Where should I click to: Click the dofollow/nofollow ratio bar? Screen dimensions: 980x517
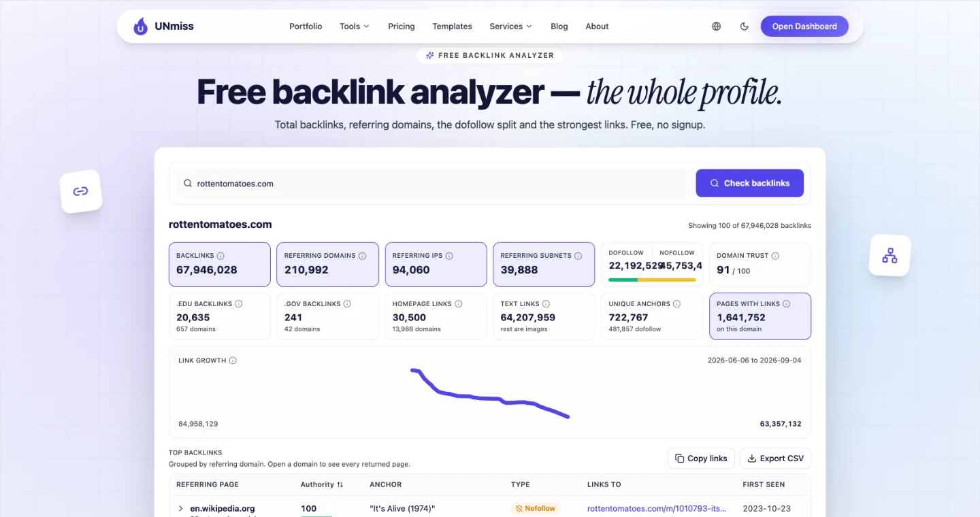[x=652, y=280]
